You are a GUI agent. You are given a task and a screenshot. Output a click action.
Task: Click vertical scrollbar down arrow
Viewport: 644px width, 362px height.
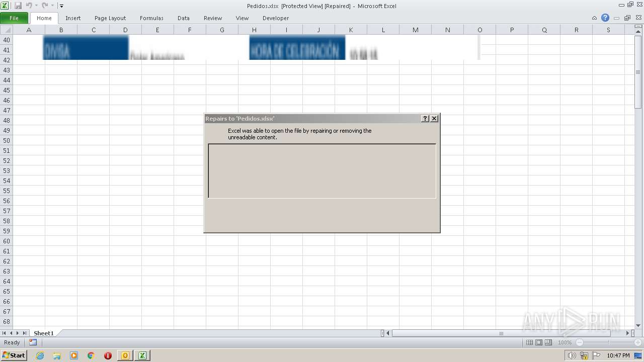coord(638,325)
